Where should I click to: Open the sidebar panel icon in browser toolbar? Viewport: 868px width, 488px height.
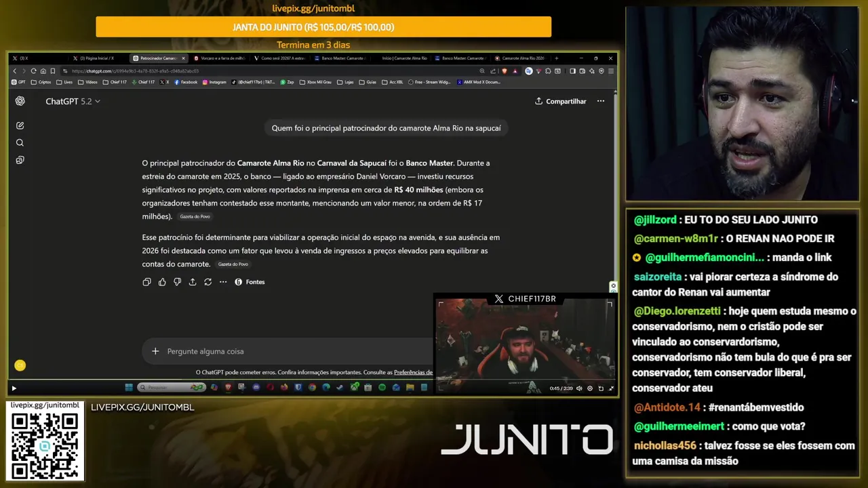[x=572, y=71]
